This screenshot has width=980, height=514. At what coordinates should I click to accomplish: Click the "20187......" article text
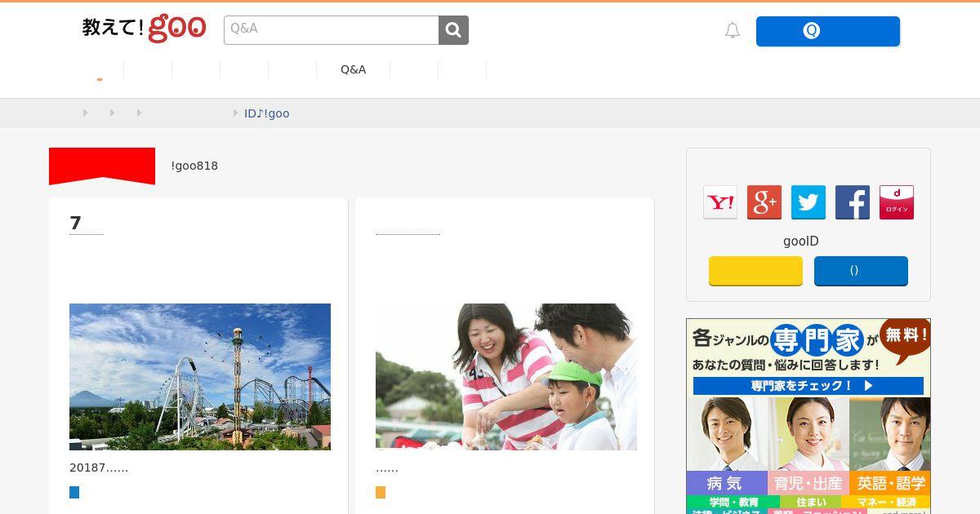99,467
